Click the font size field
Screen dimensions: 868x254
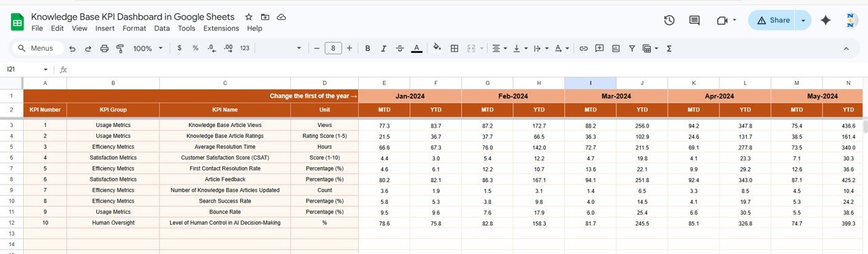[333, 48]
